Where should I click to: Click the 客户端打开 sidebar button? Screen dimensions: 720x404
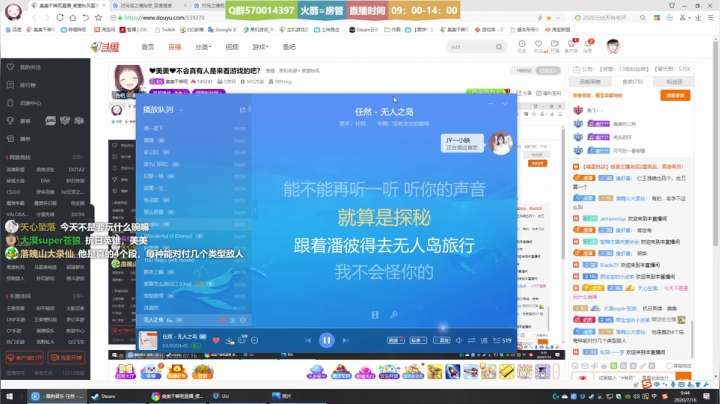(x=24, y=358)
